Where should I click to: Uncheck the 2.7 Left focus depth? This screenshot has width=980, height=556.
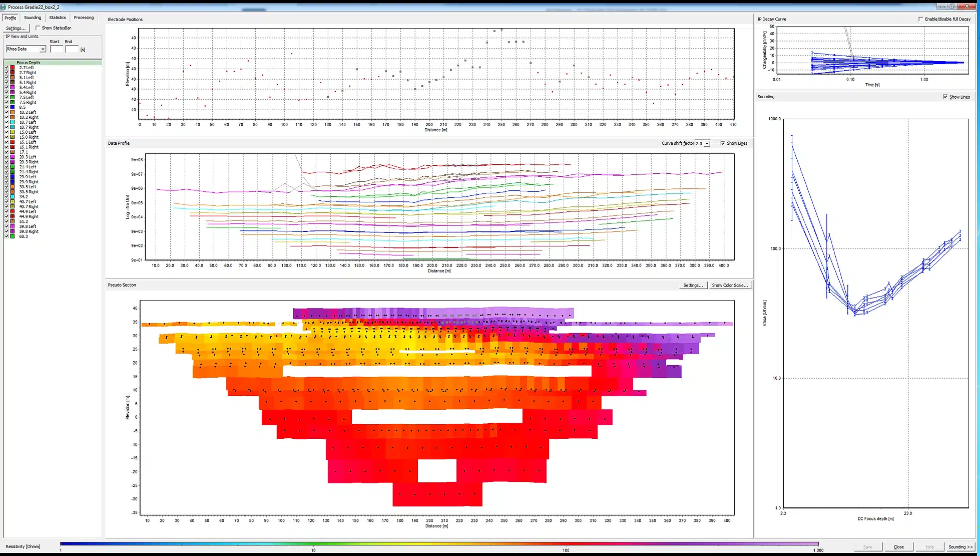coord(7,68)
